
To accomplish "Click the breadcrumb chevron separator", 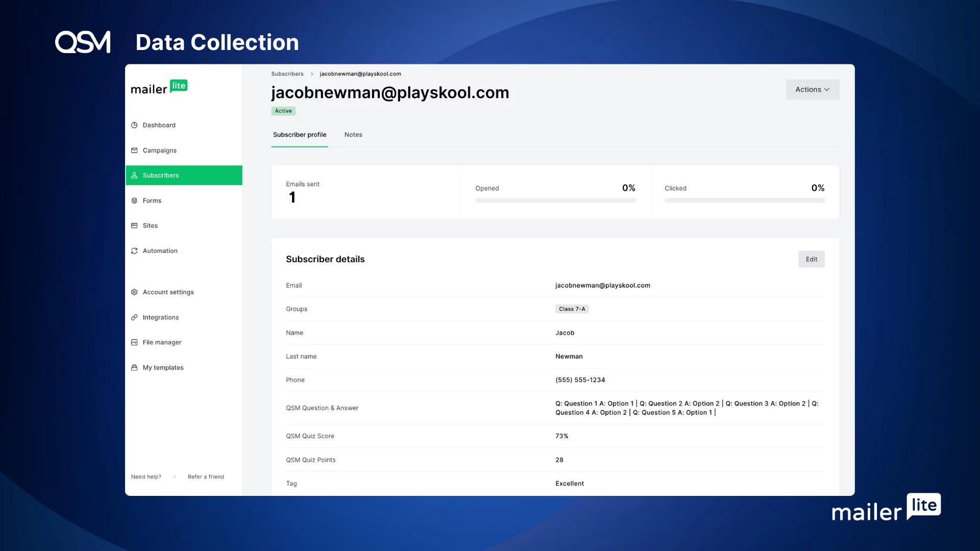I will [x=312, y=74].
